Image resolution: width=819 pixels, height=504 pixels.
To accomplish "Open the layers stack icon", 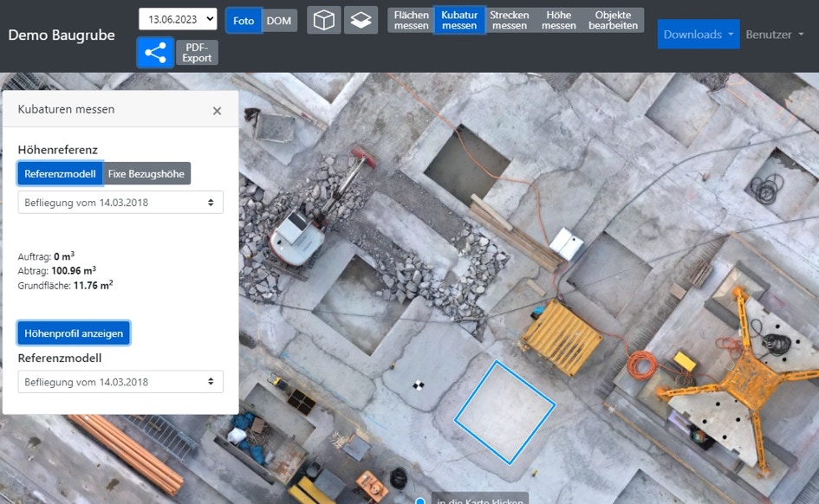I will pyautogui.click(x=361, y=20).
